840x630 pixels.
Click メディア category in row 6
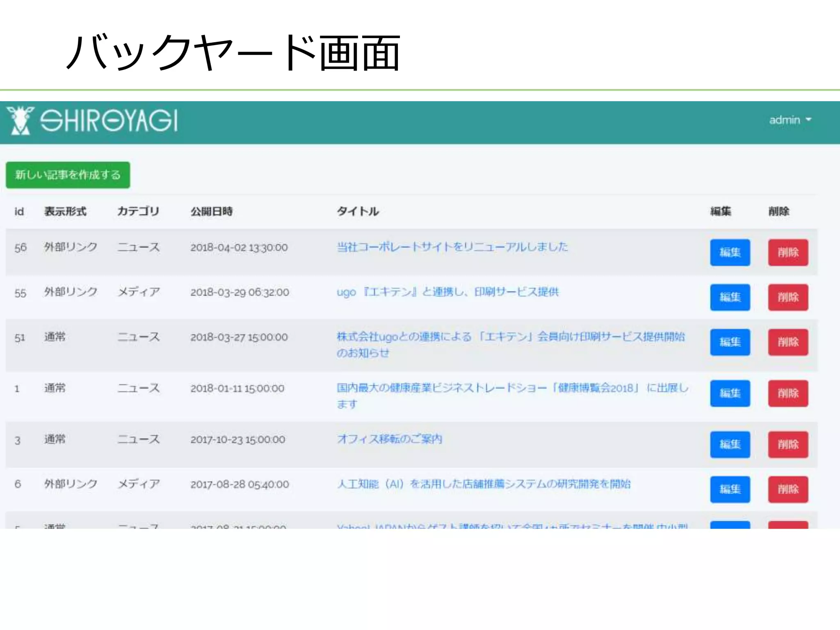point(139,484)
